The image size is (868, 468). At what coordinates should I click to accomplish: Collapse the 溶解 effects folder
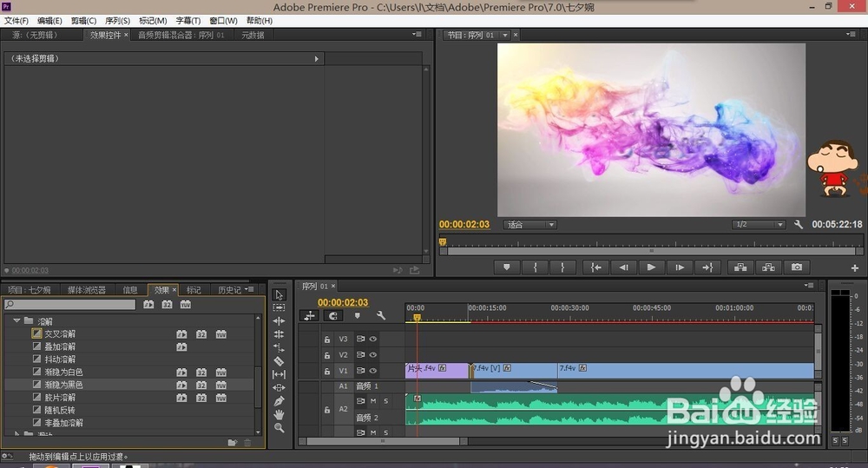click(16, 320)
